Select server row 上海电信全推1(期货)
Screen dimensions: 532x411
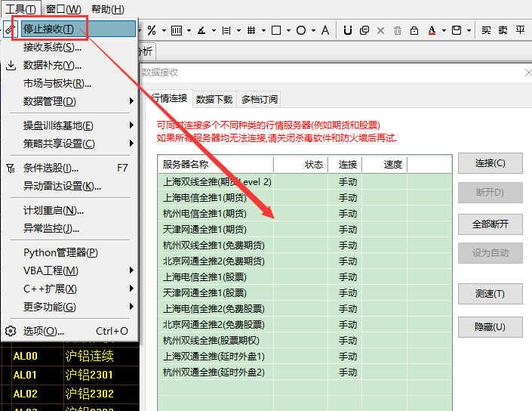coord(305,198)
